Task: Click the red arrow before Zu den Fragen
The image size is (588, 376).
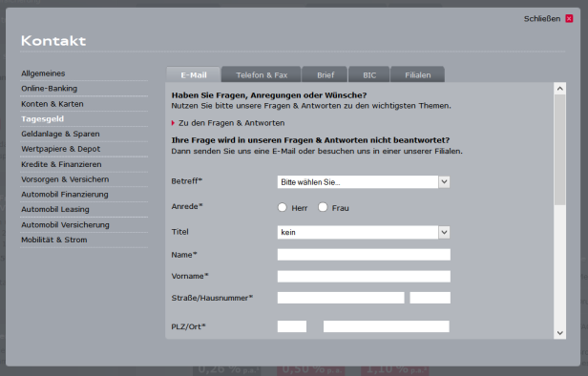Action: [173, 123]
